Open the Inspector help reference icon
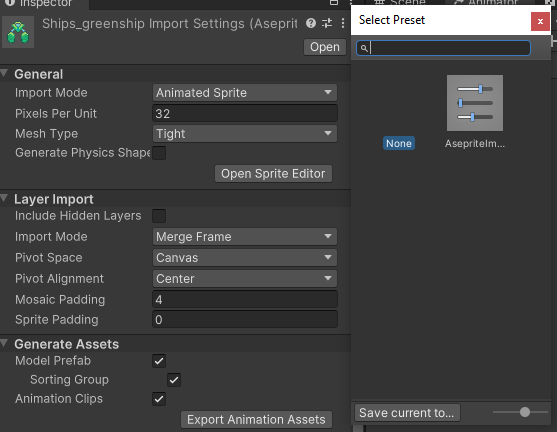557x432 pixels. 311,23
